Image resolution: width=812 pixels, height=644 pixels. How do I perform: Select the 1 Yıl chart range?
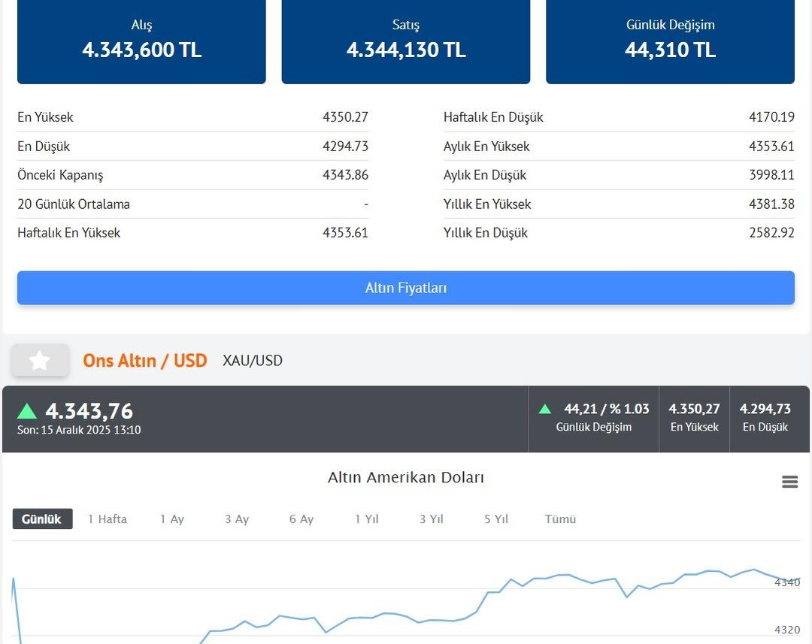[367, 519]
